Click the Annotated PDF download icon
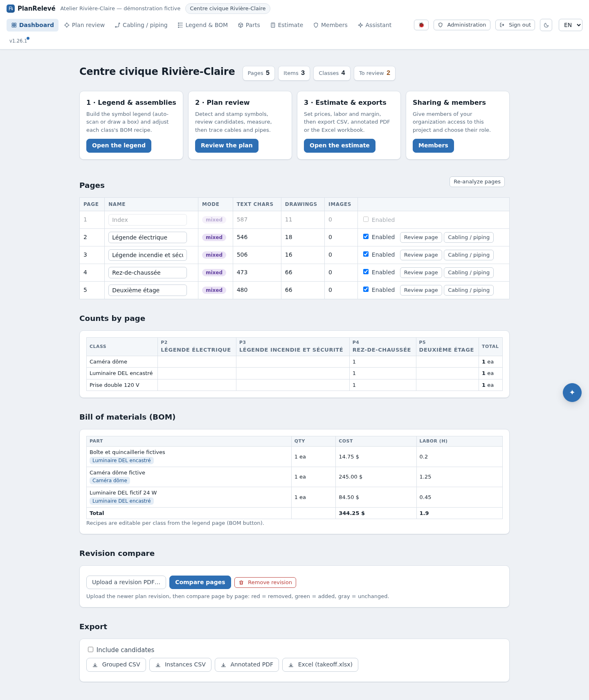Image resolution: width=589 pixels, height=700 pixels. [223, 665]
